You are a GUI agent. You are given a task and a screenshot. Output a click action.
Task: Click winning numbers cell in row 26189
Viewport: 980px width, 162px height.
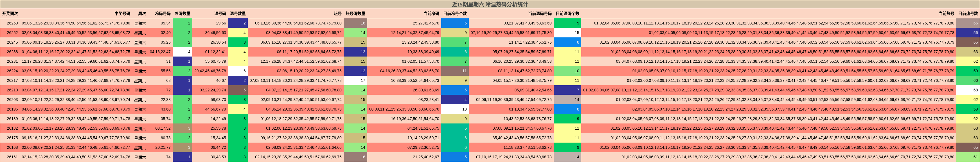click(76, 119)
